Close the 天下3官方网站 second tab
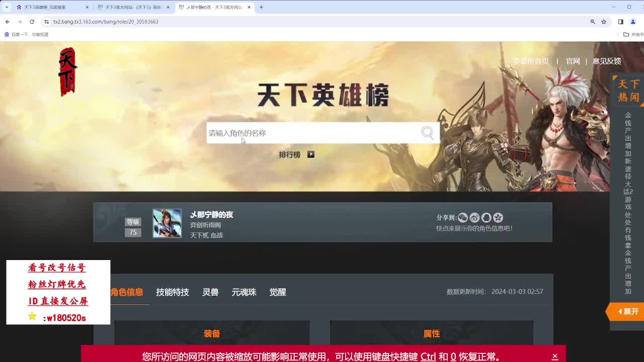The width and height of the screenshot is (644, 362). point(168,7)
